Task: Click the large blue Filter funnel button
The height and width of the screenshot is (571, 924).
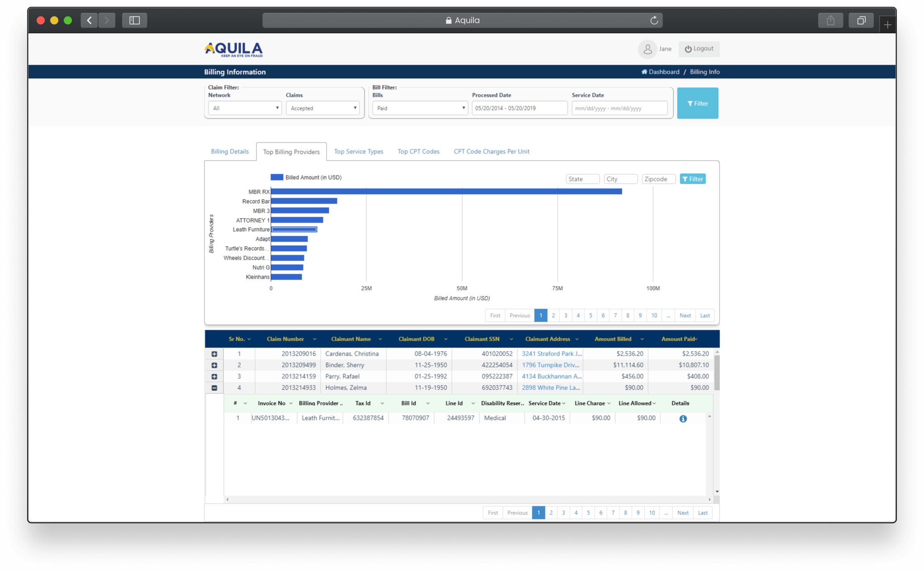Action: tap(697, 103)
